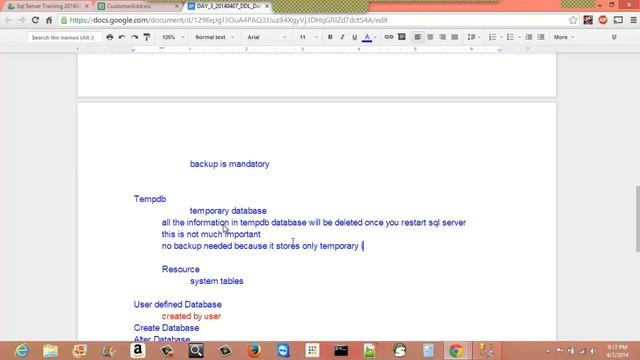The image size is (640, 360).
Task: Toggle bold formatting
Action: pos(330,37)
